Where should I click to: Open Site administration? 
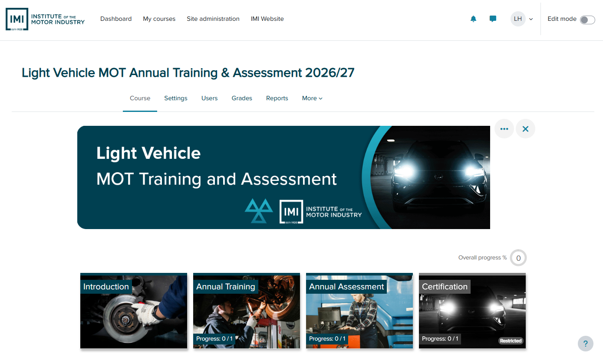tap(213, 19)
